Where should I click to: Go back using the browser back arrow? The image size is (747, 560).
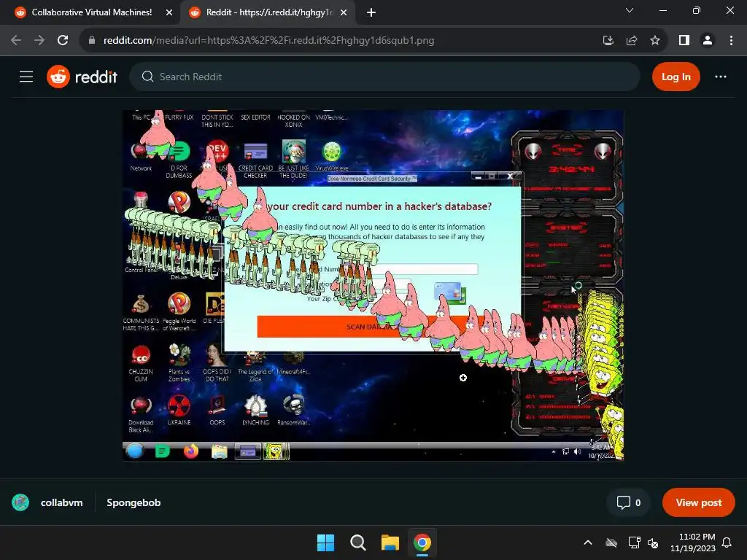click(16, 41)
